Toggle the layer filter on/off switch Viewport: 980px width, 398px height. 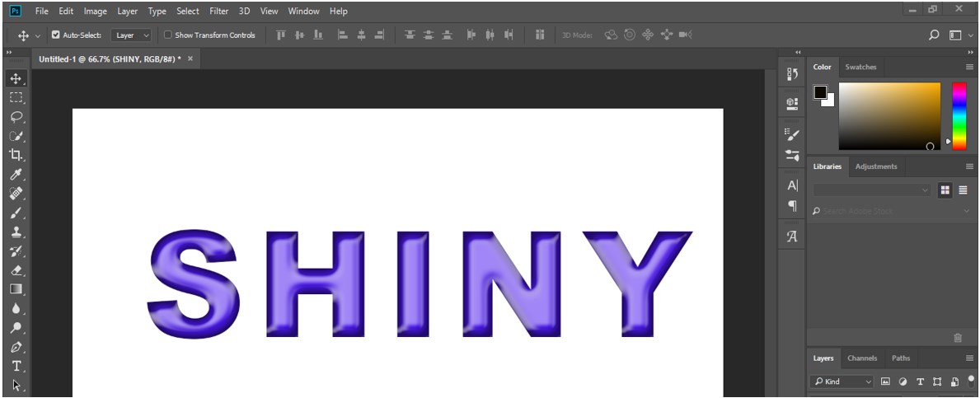pyautogui.click(x=971, y=381)
